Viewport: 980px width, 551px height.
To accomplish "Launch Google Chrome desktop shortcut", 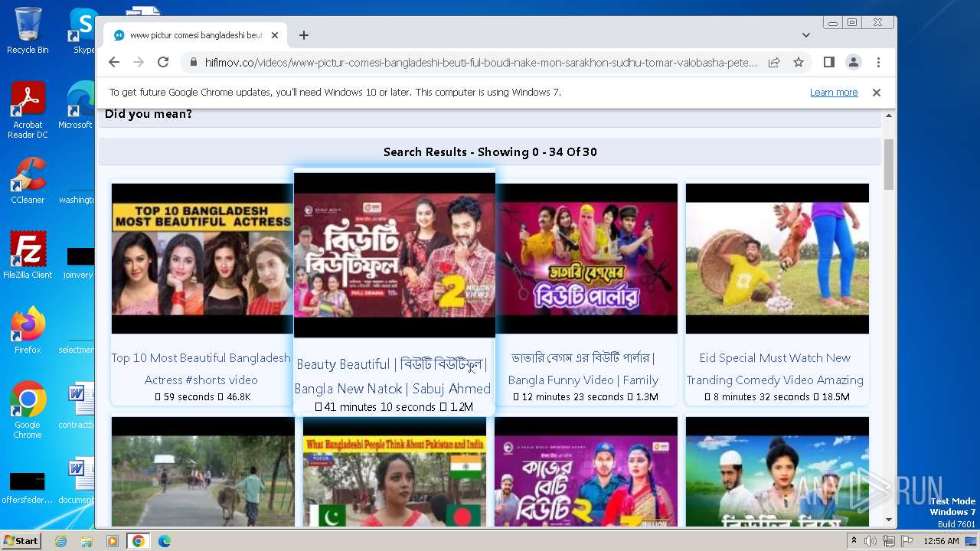I will pos(28,410).
